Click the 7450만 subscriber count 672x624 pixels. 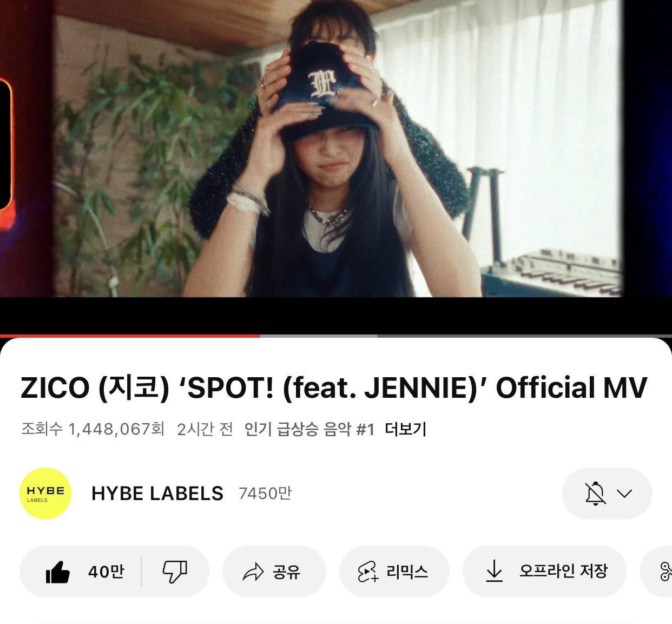[x=265, y=494]
